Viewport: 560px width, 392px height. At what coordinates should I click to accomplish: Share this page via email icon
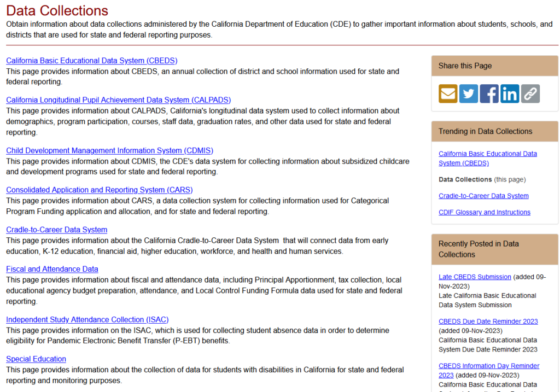pyautogui.click(x=447, y=93)
